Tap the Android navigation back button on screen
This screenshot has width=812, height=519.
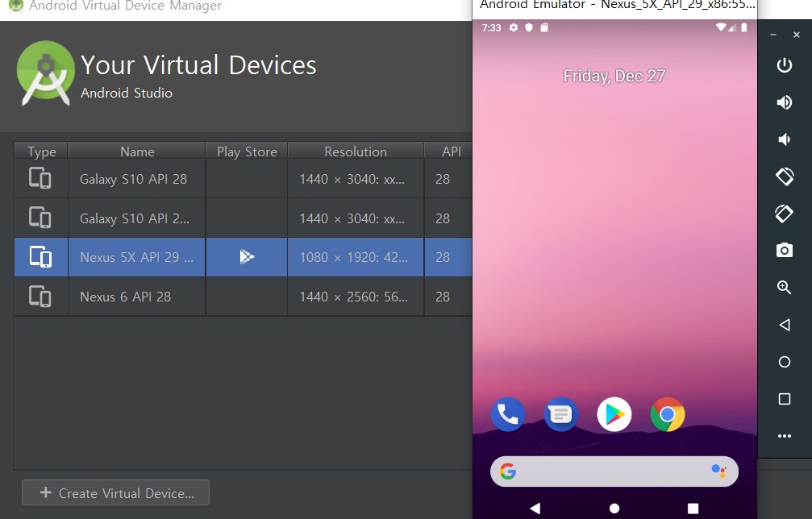(x=535, y=509)
